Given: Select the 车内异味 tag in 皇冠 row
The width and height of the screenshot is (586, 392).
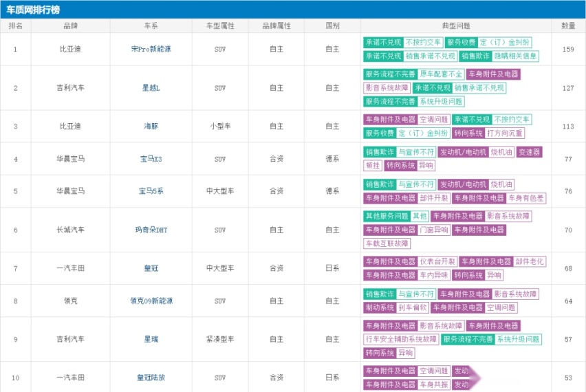Looking at the screenshot, I should [x=433, y=275].
